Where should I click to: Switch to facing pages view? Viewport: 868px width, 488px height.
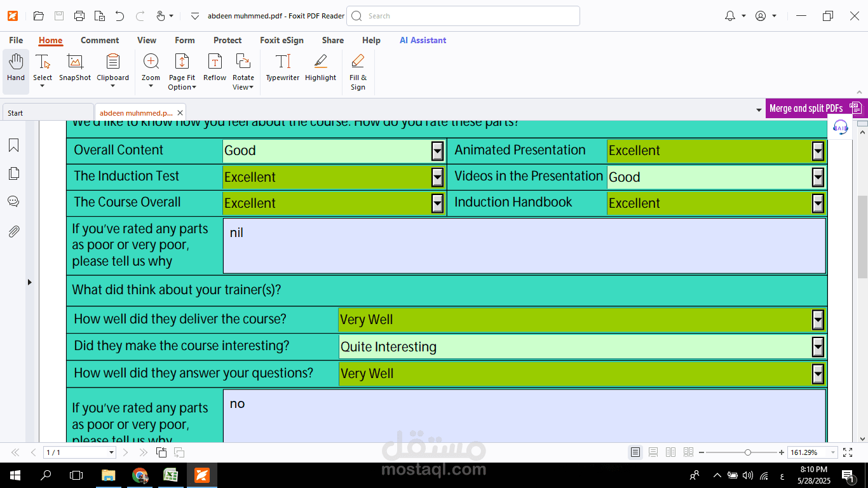pos(670,452)
